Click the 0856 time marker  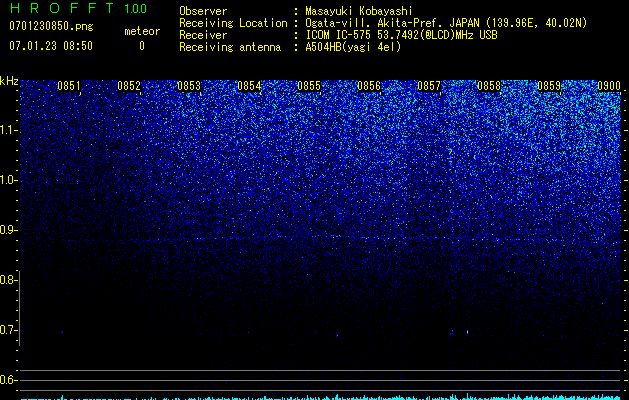pyautogui.click(x=369, y=86)
